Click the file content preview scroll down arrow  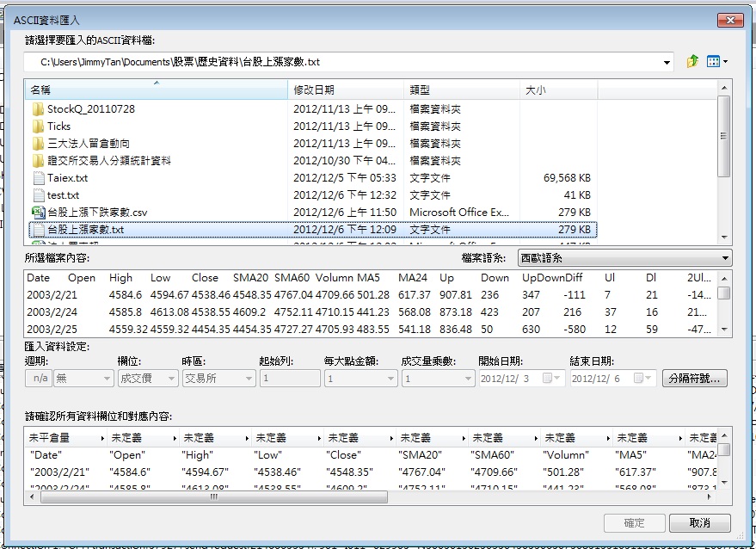[x=723, y=330]
